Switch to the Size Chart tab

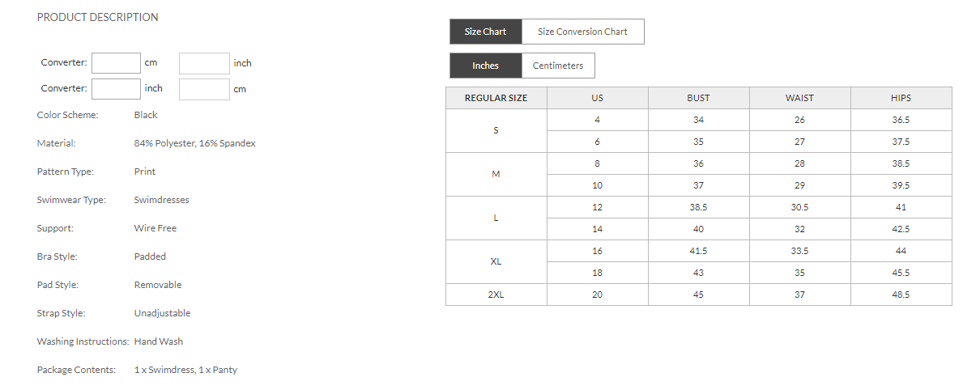click(x=485, y=32)
